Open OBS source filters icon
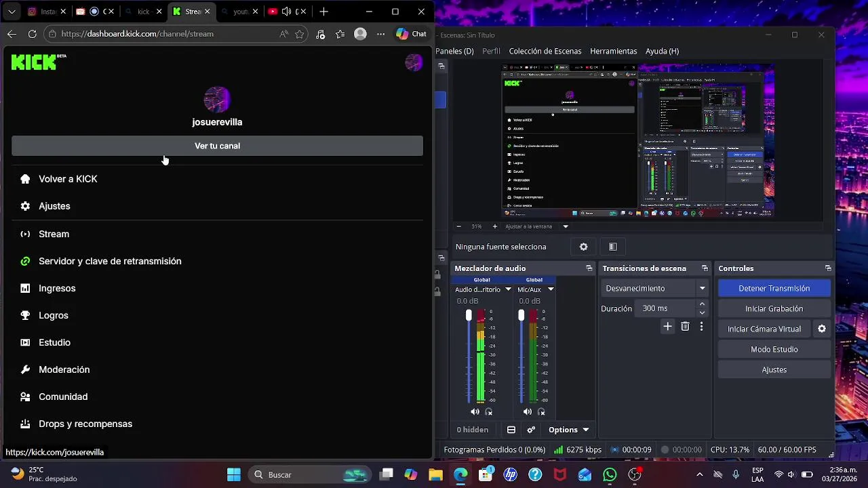Viewport: 868px width, 488px height. 612,247
